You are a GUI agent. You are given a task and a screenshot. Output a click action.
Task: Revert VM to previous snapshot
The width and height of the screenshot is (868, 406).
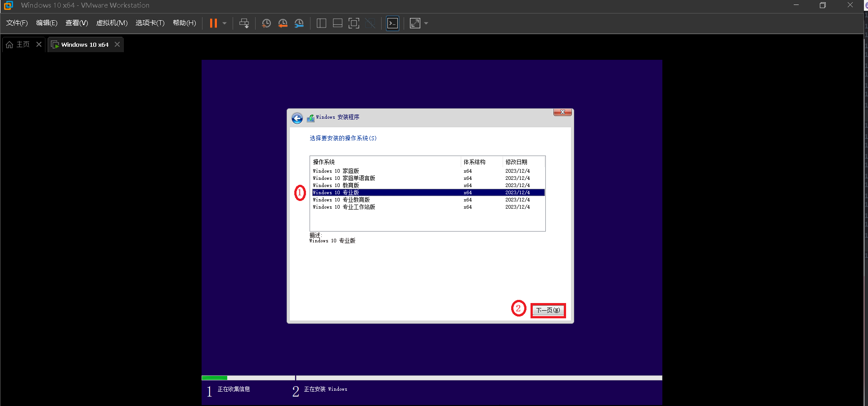point(283,23)
